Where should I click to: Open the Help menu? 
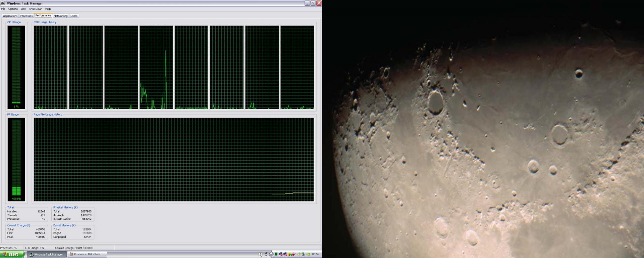click(48, 9)
